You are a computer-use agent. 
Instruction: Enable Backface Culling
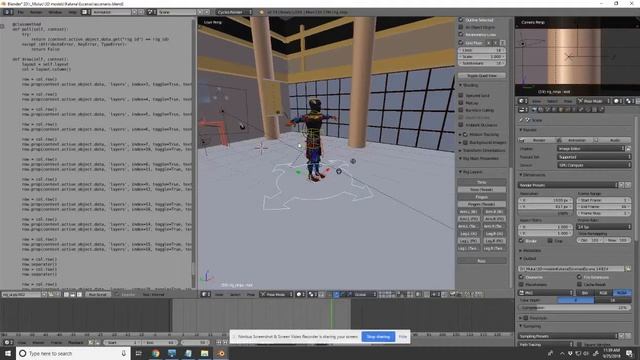461,110
